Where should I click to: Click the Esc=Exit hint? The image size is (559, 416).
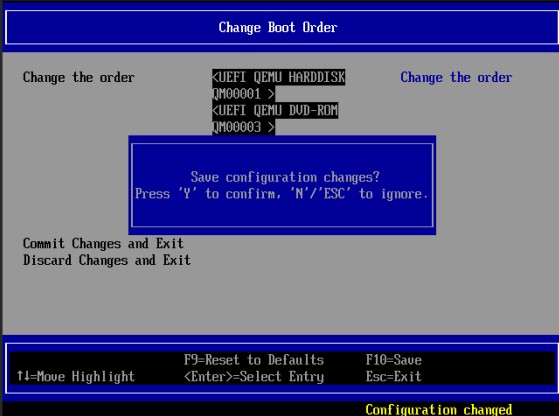pyautogui.click(x=394, y=376)
